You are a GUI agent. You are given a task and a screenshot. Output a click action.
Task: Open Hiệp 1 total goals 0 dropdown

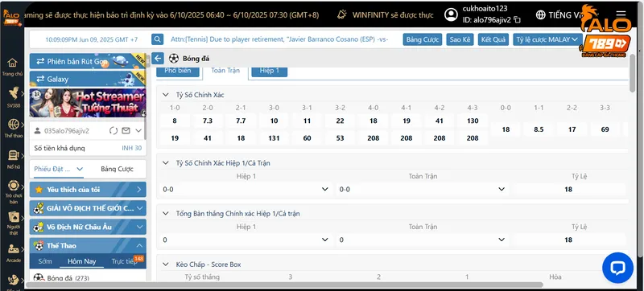tap(246, 240)
